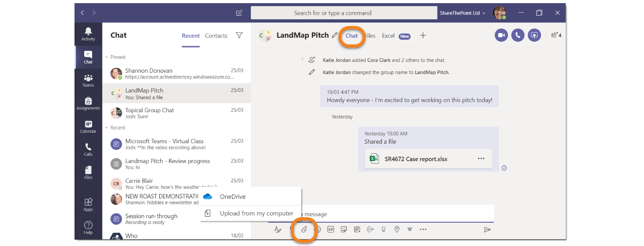
Task: Open Apps store in left rail
Action: pyautogui.click(x=88, y=205)
